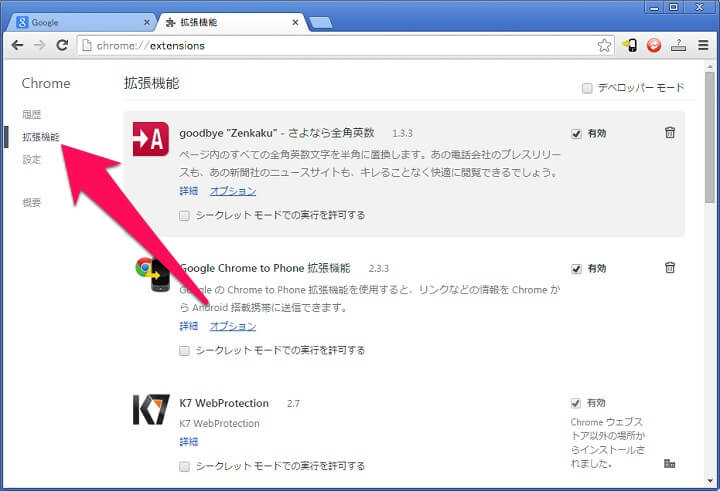Open 詳細 link for goodbye Zenkaku
The width and height of the screenshot is (720, 491).
click(x=189, y=191)
